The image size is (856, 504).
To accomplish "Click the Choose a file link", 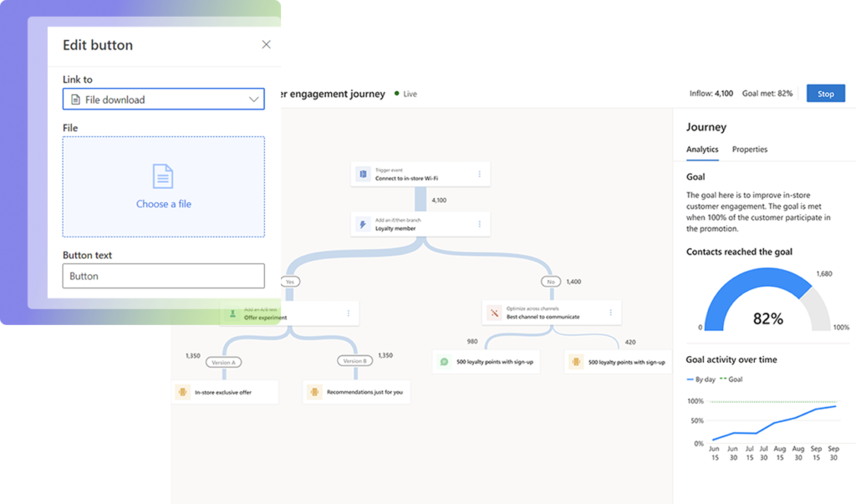I will coord(163,204).
